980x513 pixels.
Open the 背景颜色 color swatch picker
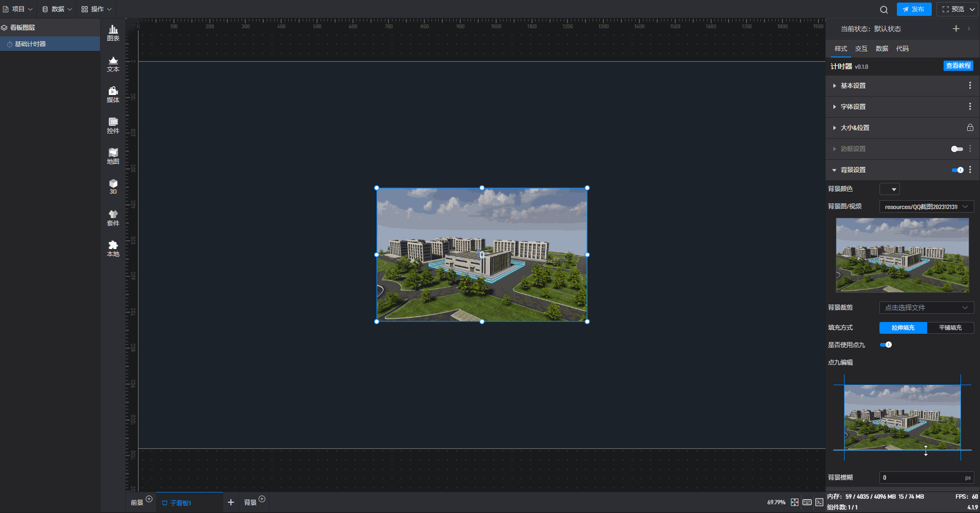coord(889,189)
